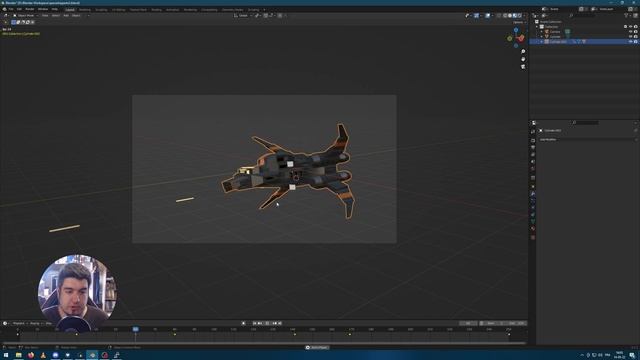Toggle Collection visibility eye icon
The height and width of the screenshot is (360, 640).
631,27
